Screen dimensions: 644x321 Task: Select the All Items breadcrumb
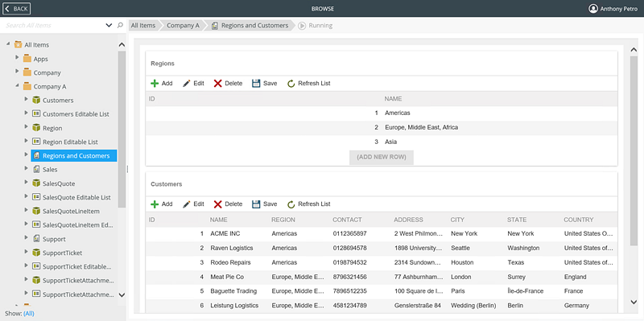coord(143,26)
